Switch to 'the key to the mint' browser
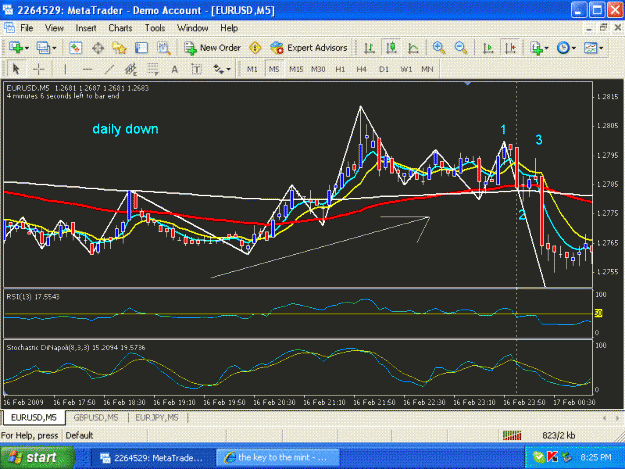The width and height of the screenshot is (625, 469). pyautogui.click(x=278, y=457)
